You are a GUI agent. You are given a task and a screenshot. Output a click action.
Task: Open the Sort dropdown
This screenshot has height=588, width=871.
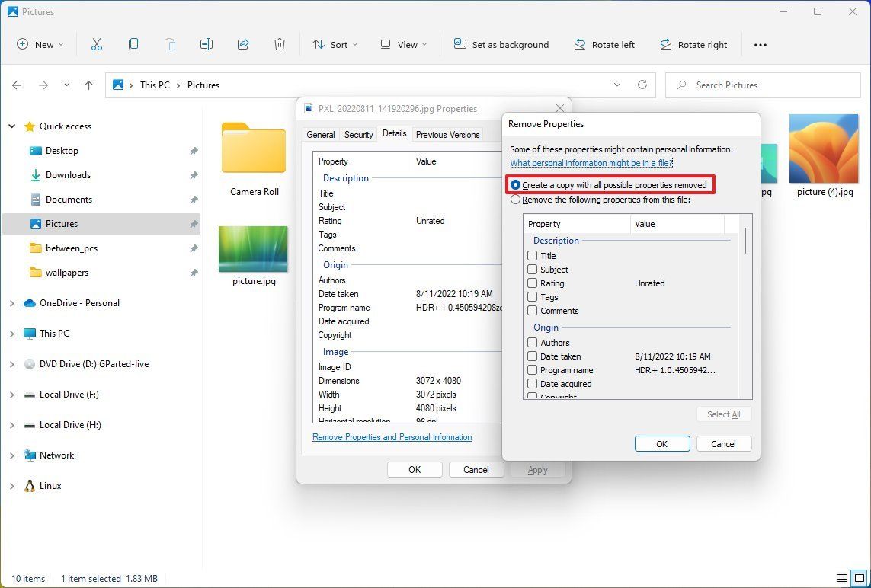(x=335, y=44)
